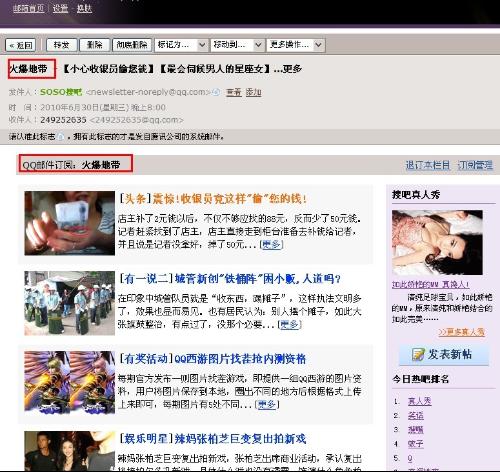500x472 pixels.
Task: Open the 搜吧真人秀 sidebar photo
Action: [437, 242]
